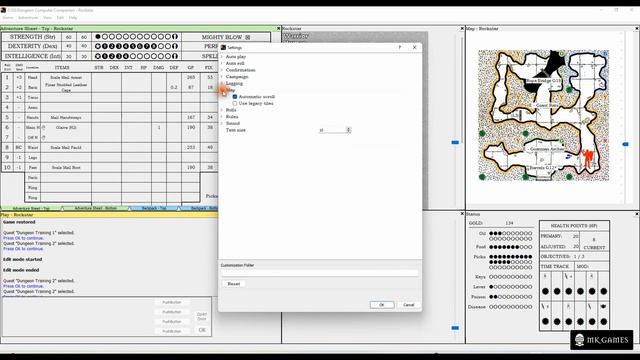
Task: Enable Use legacy tiles checkbox
Action: point(235,103)
